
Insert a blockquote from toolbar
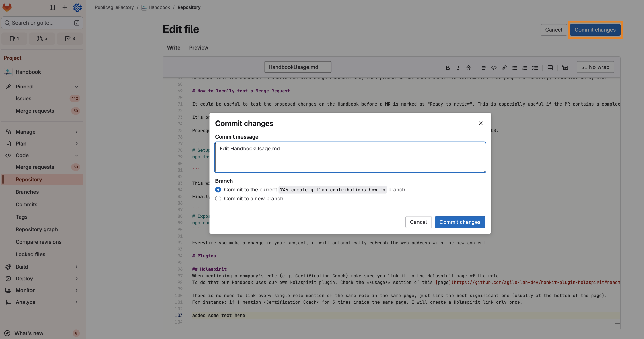pos(483,68)
